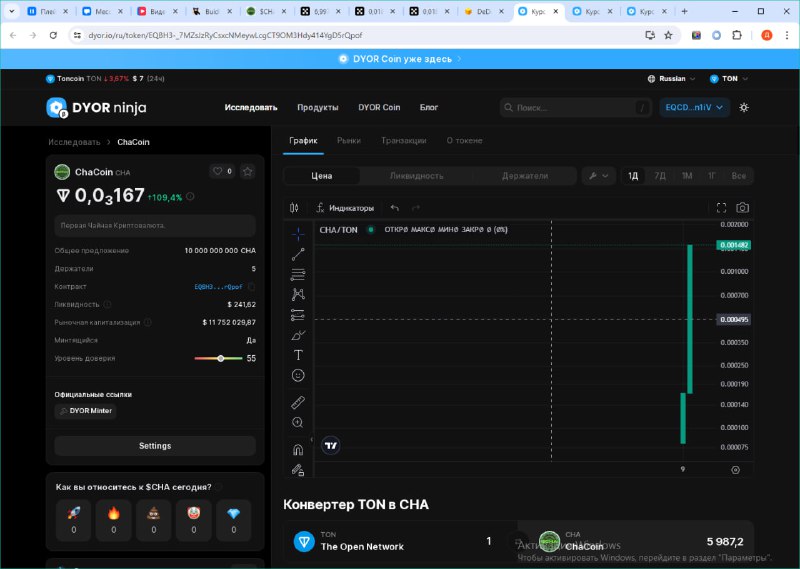Viewport: 800px width, 569px height.
Task: Take chart snapshot with camera icon
Action: click(x=742, y=208)
